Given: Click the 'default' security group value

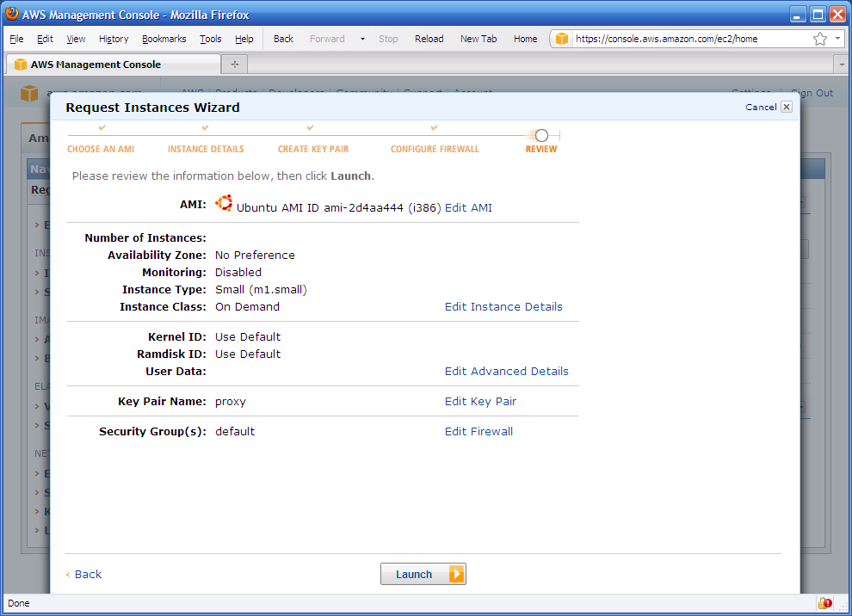Looking at the screenshot, I should click(235, 431).
